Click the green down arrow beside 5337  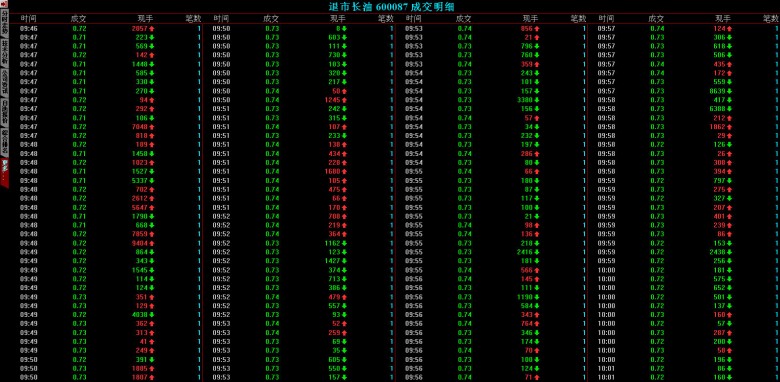[152, 181]
